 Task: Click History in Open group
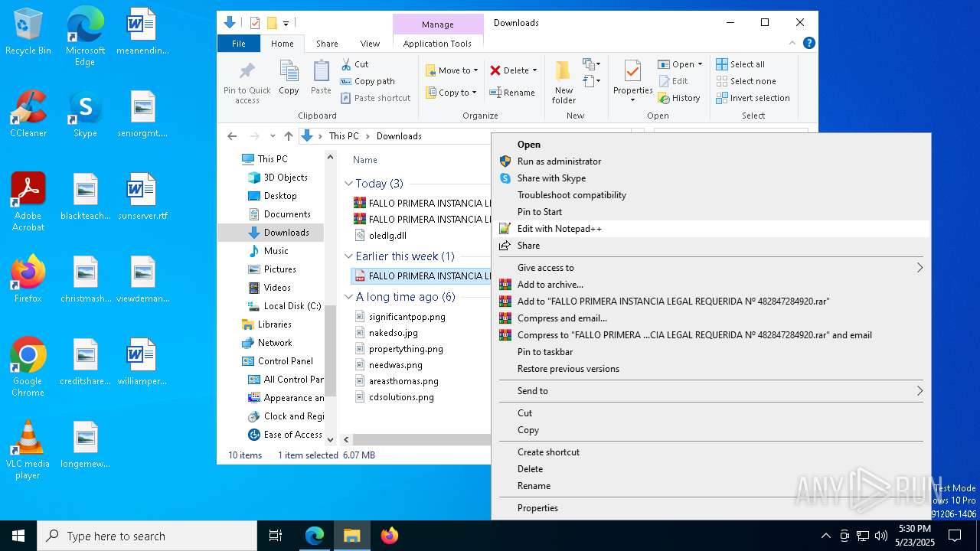click(678, 98)
